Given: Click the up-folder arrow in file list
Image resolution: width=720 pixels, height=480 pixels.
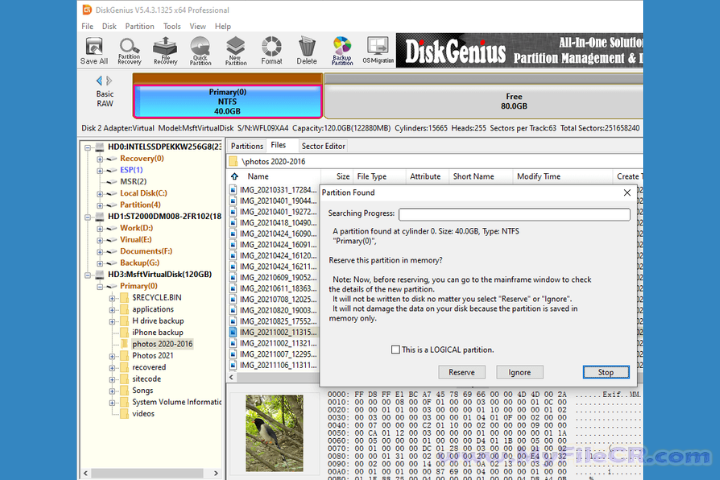Looking at the screenshot, I should point(235,176).
